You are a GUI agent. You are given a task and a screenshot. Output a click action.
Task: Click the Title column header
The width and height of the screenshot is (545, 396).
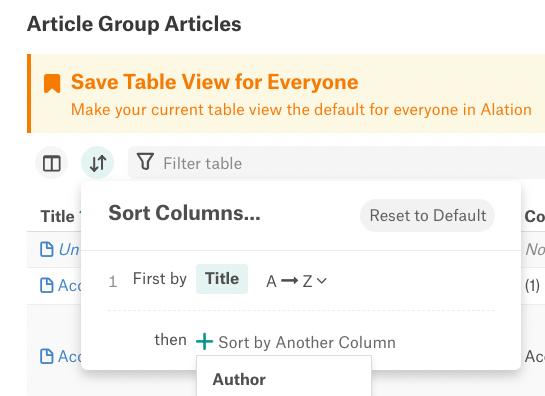coord(57,216)
